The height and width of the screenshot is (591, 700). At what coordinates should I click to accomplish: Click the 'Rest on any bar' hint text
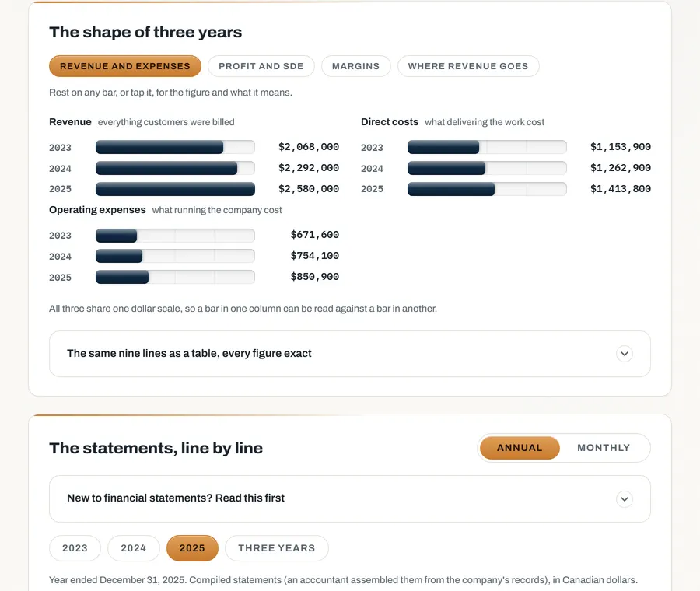(170, 93)
